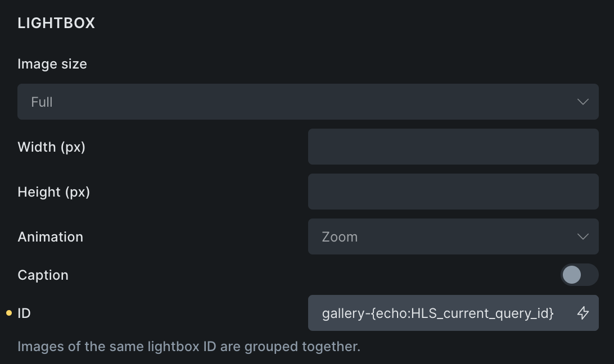
Task: Click into the Height (px) input field
Action: tap(453, 192)
